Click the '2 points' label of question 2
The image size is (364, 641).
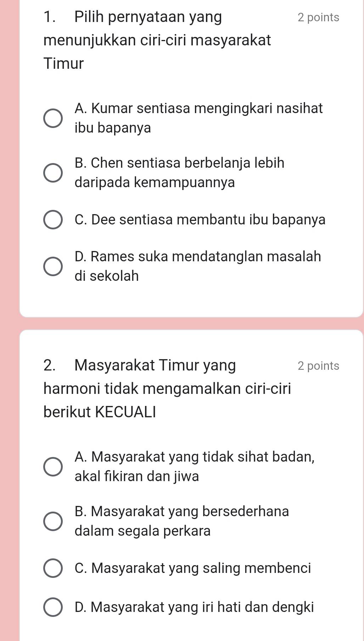318,366
